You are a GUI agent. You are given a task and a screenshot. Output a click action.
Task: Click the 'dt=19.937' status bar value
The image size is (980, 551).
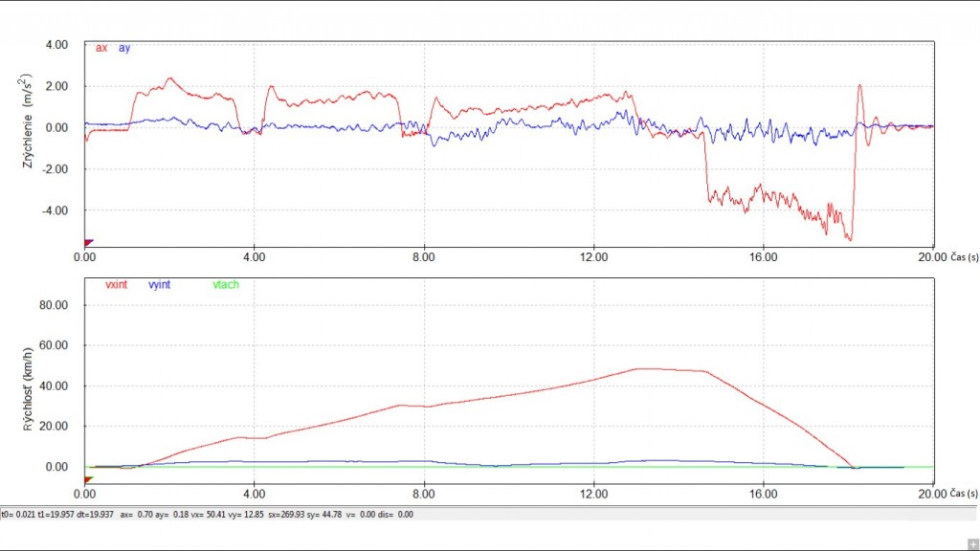pos(95,515)
